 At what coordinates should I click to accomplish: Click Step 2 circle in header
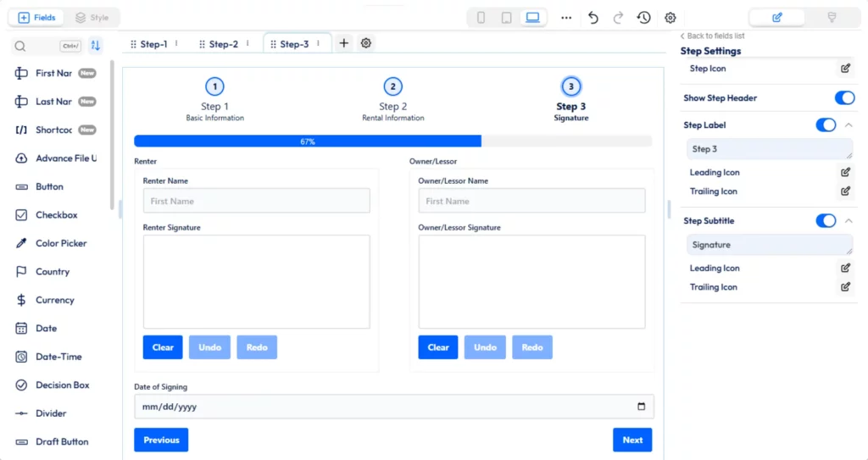tap(393, 86)
